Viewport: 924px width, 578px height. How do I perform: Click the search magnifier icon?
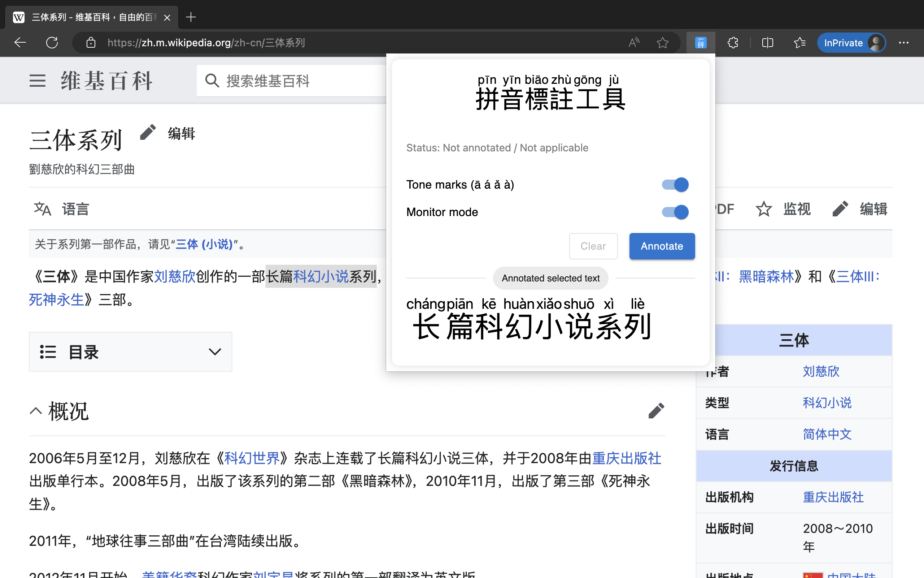point(212,81)
